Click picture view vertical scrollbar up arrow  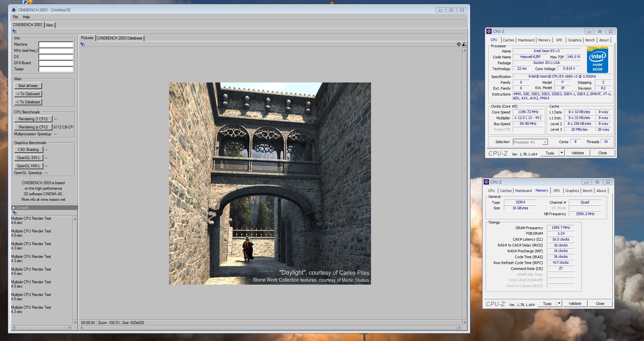tap(465, 50)
